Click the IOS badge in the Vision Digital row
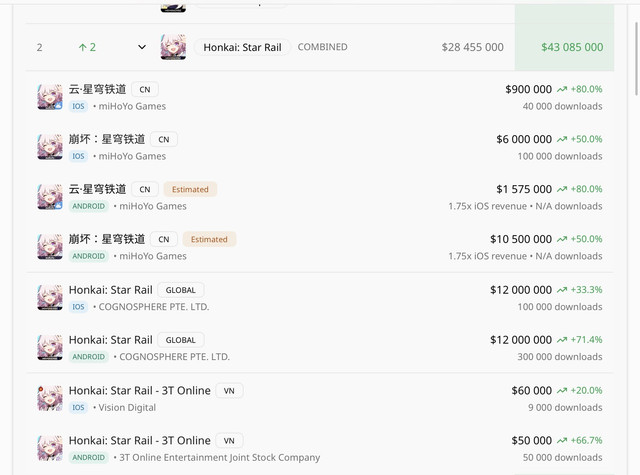This screenshot has height=475, width=640. pyautogui.click(x=78, y=408)
